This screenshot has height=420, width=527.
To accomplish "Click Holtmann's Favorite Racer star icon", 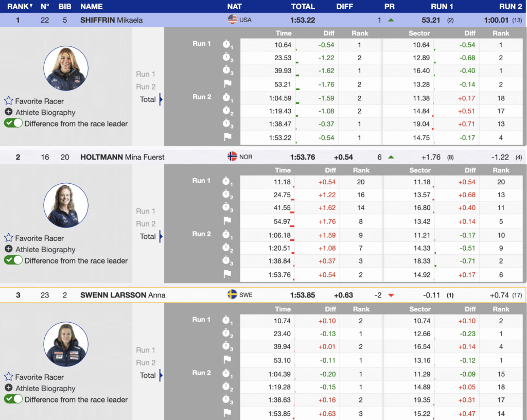I will [9, 238].
